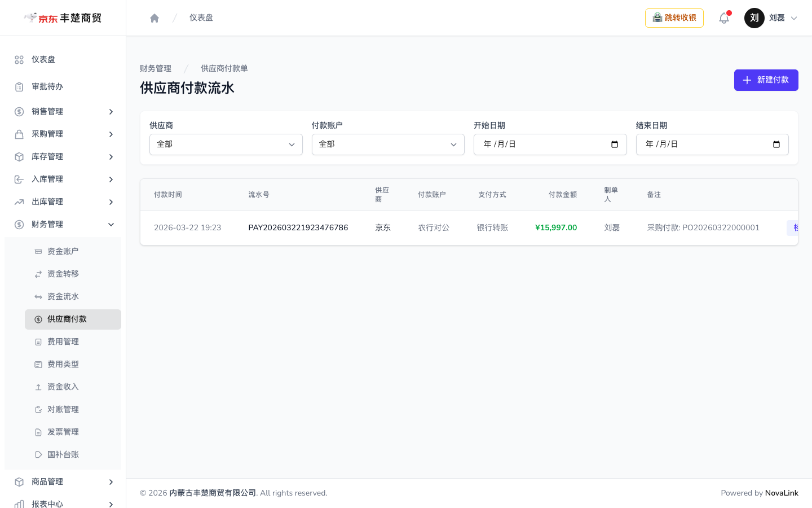Click the 资金转移 swap icon
The height and width of the screenshot is (508, 812).
point(38,274)
